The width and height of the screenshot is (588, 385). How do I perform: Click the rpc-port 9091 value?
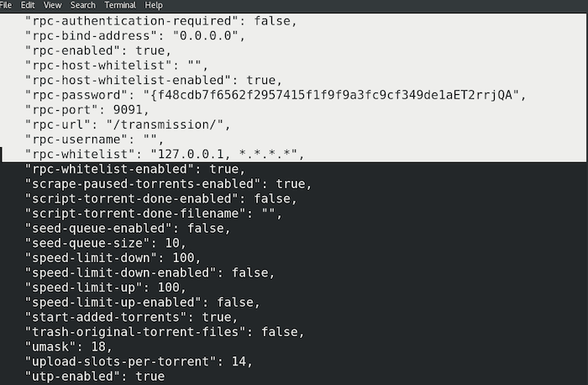tap(128, 110)
